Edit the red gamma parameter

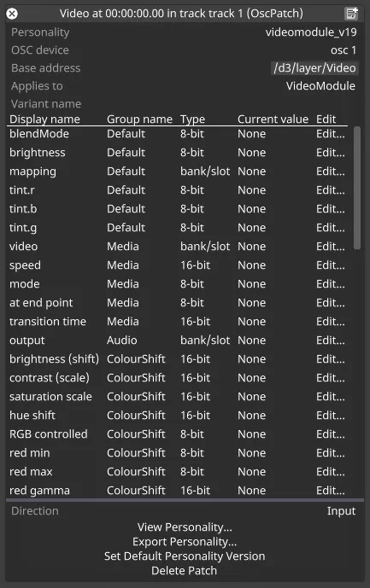330,490
